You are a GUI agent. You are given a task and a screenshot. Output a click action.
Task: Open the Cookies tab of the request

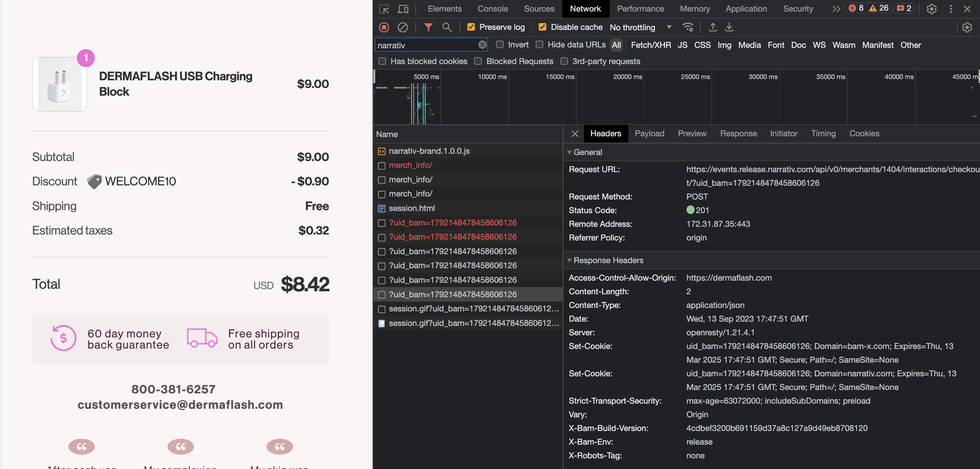pos(864,134)
